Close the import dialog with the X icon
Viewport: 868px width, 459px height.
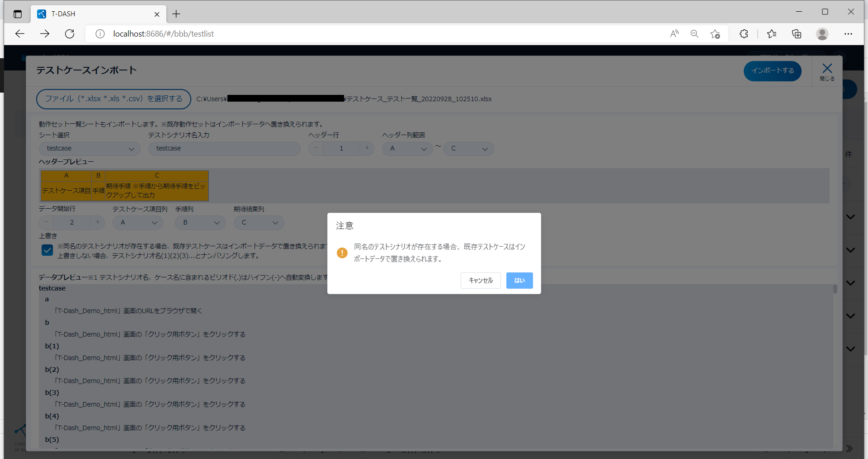pyautogui.click(x=827, y=70)
